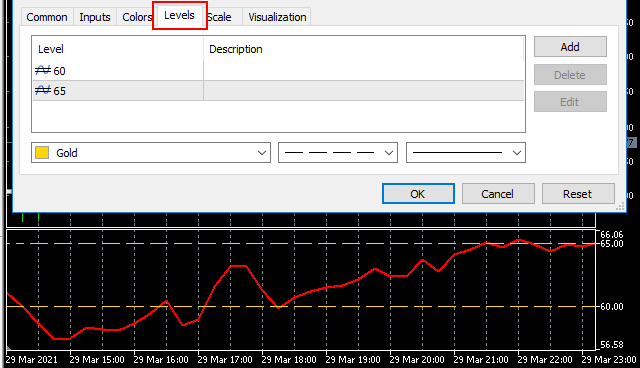Screen dimensions: 640x368
Task: Click the 56.58 minimum scale value
Action: pyautogui.click(x=612, y=345)
